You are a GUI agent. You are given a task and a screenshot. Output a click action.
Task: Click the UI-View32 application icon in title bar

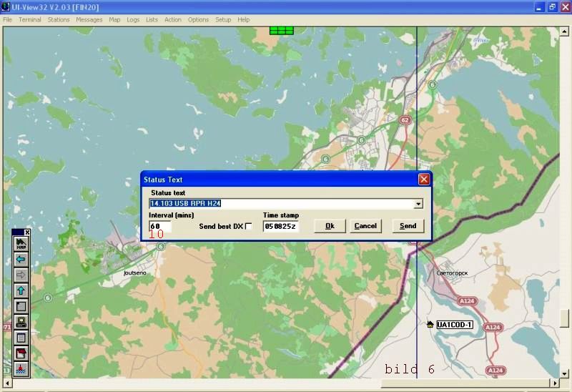5,7
